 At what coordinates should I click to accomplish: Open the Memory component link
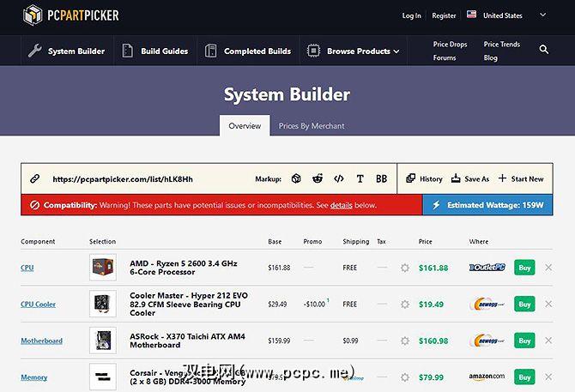(x=34, y=377)
